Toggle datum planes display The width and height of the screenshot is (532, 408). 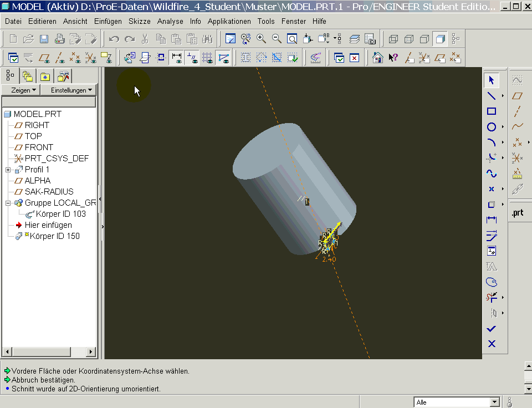pos(44,58)
